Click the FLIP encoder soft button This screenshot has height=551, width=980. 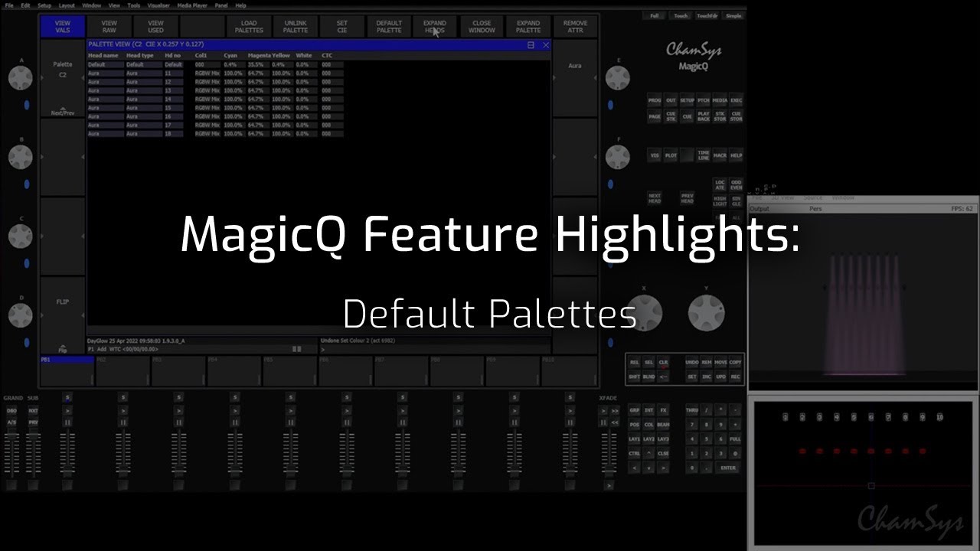point(63,315)
